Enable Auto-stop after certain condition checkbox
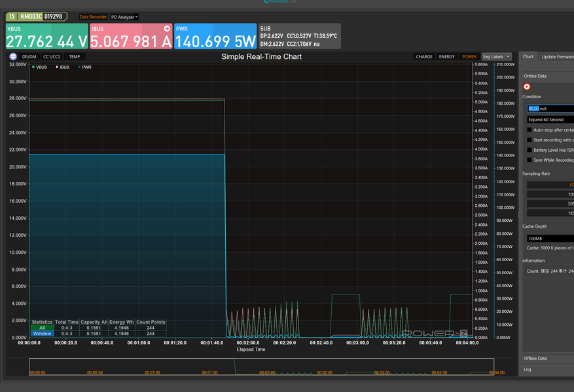Viewport: 574px width, 392px height. tap(529, 130)
